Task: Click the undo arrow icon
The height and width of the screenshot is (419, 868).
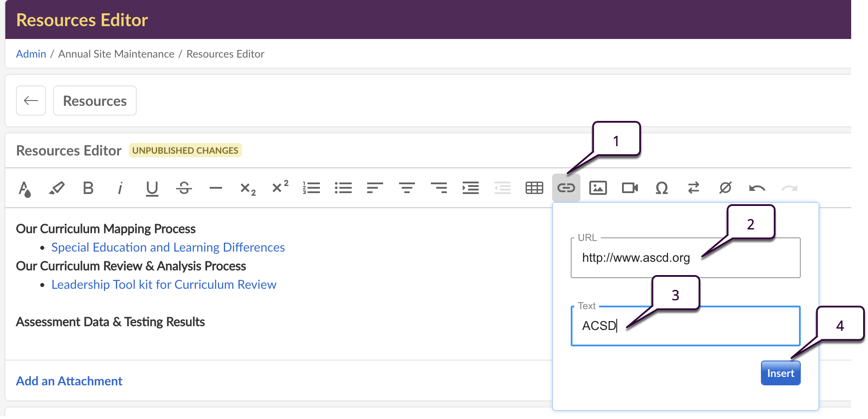Action: [x=757, y=188]
